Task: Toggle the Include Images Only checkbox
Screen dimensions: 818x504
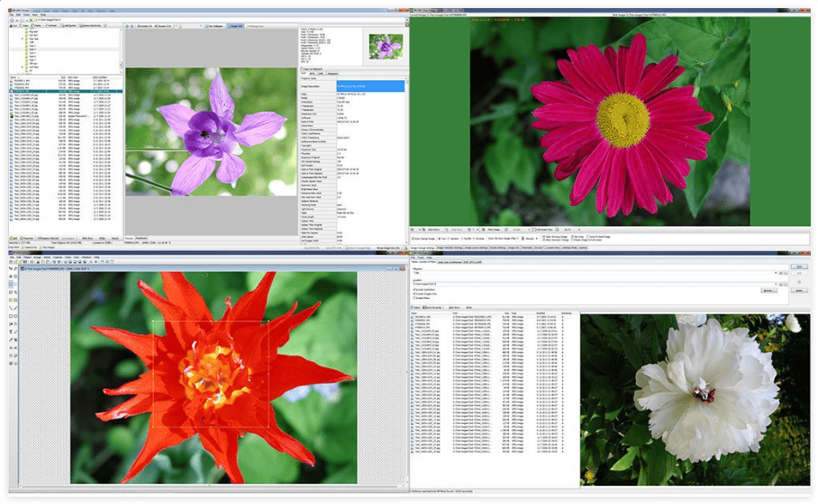Action: click(x=414, y=294)
